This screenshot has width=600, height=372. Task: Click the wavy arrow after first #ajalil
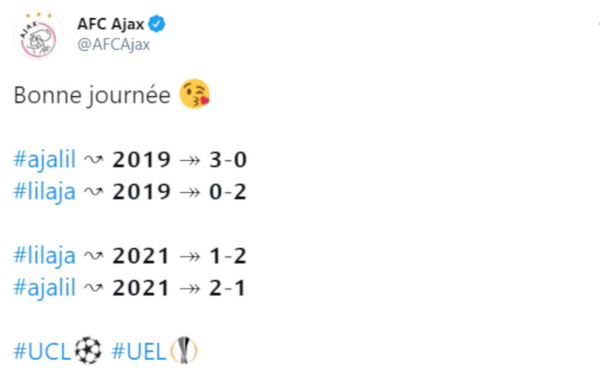point(93,160)
